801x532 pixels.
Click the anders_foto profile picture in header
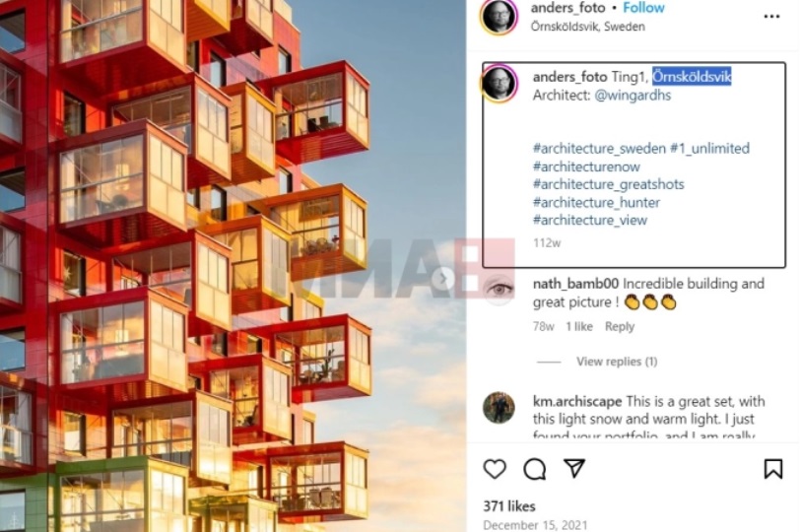click(x=499, y=17)
